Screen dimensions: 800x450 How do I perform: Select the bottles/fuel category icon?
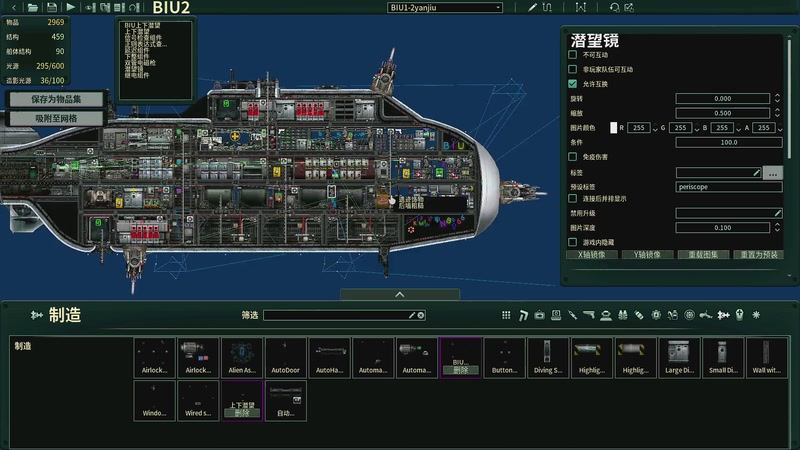(x=672, y=315)
